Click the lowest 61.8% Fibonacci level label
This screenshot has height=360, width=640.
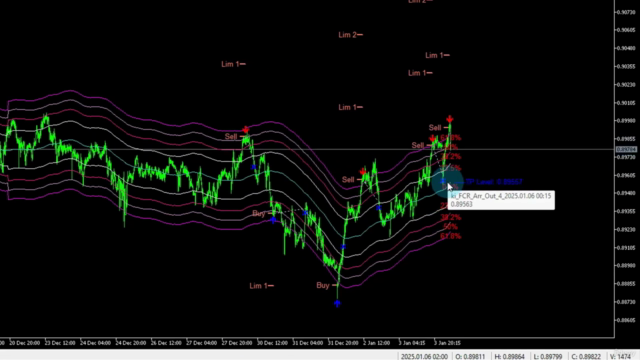point(451,236)
